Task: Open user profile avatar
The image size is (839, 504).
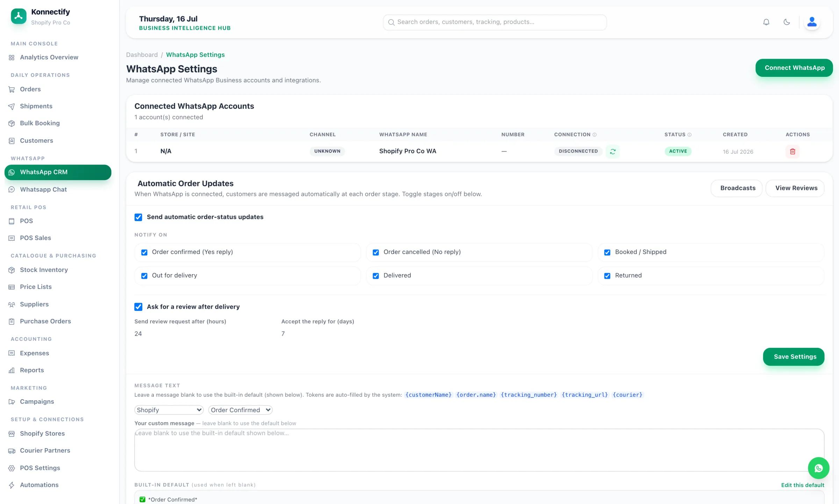Action: click(x=812, y=22)
